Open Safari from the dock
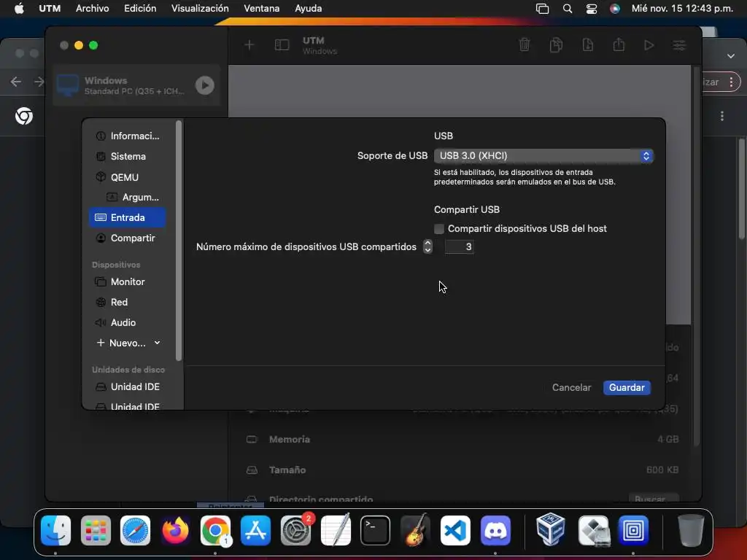 pos(135,531)
